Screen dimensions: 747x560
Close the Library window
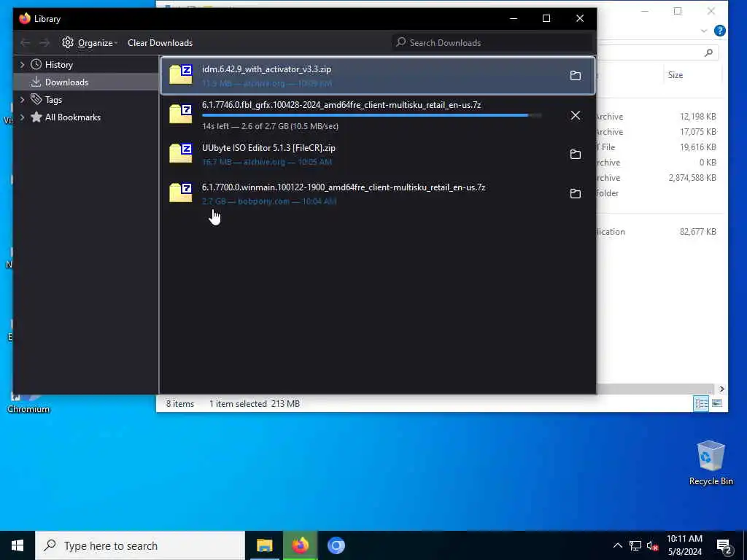pos(580,18)
